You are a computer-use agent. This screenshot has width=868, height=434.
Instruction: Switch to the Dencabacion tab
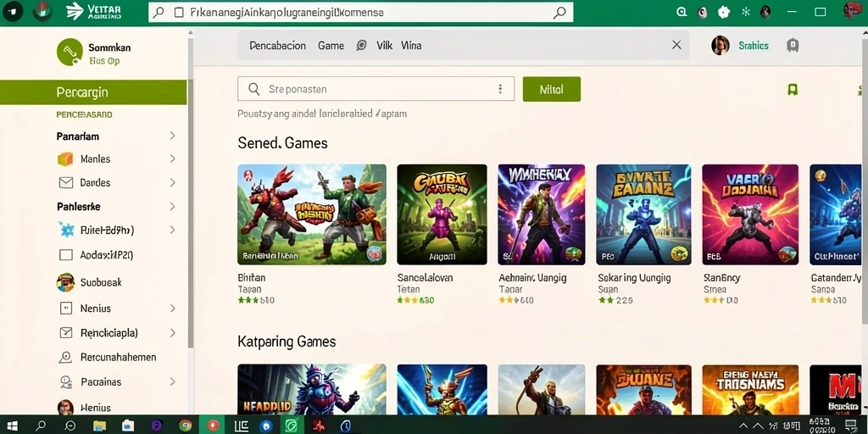pyautogui.click(x=277, y=46)
